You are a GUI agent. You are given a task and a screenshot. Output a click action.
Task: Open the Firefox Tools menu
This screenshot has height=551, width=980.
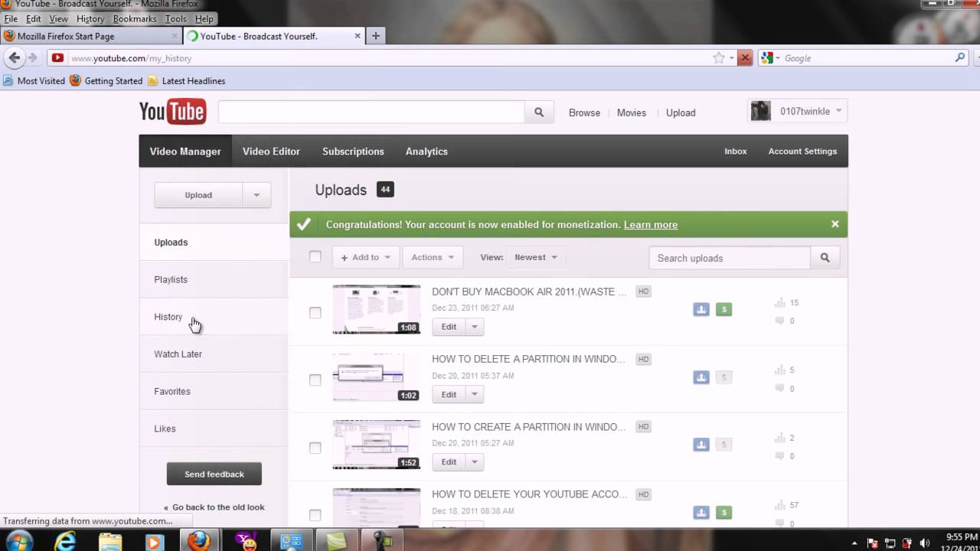pyautogui.click(x=175, y=18)
